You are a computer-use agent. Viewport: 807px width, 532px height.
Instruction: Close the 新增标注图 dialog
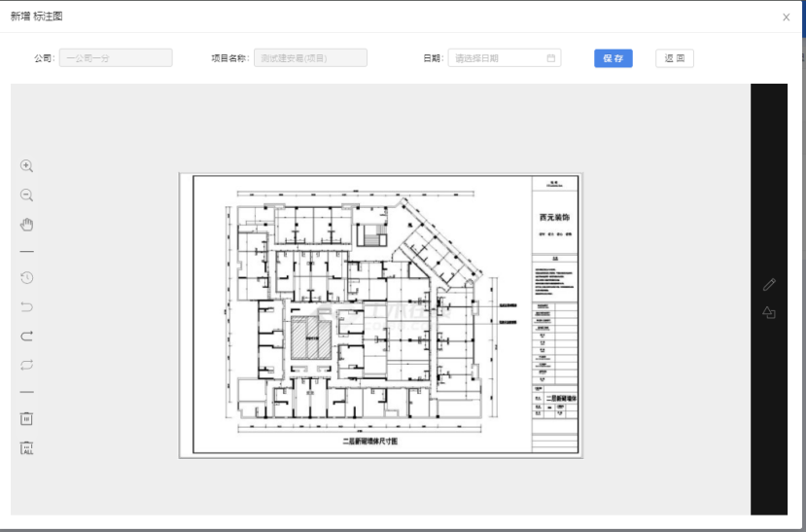pos(787,17)
